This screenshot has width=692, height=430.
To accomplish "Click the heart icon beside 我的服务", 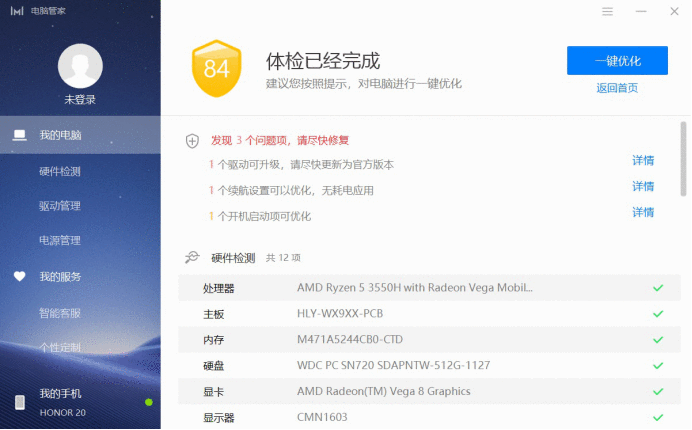I will coord(19,276).
